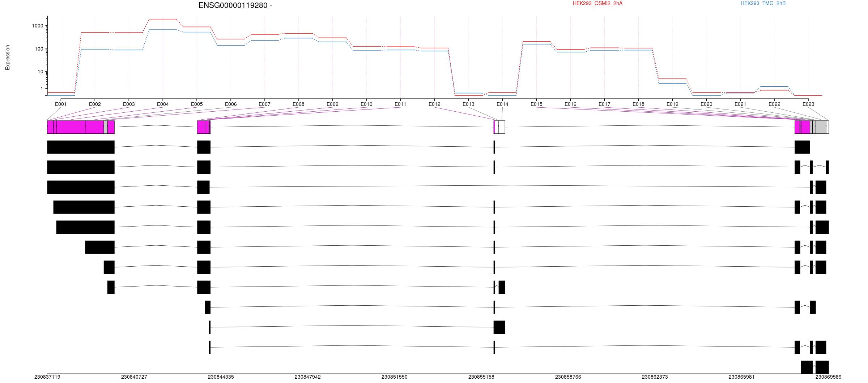This screenshot has width=868, height=383.
Task: Click genomic coordinate 230855158
Action: pos(481,377)
